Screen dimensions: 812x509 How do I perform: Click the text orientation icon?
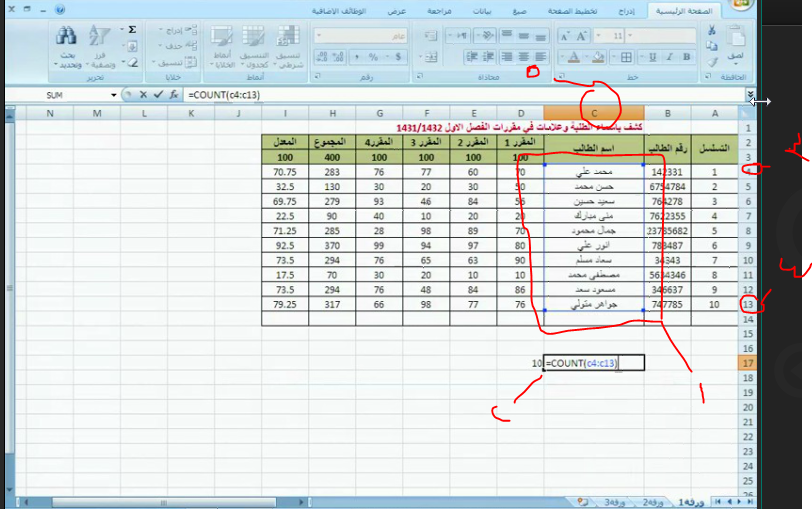point(487,35)
